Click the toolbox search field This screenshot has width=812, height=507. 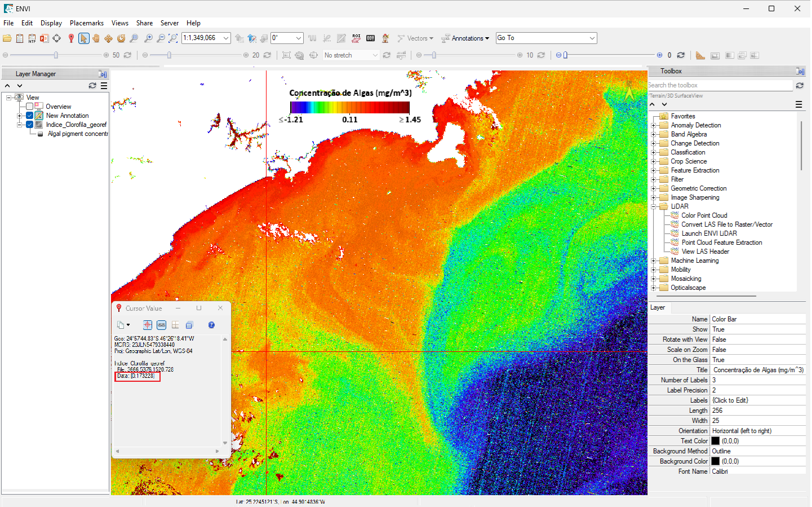(x=720, y=85)
